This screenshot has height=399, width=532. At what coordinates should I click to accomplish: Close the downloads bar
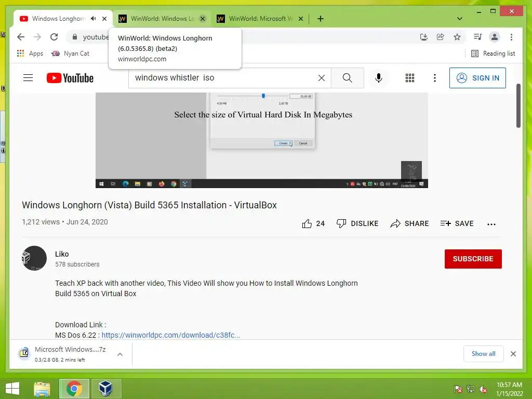tap(513, 354)
